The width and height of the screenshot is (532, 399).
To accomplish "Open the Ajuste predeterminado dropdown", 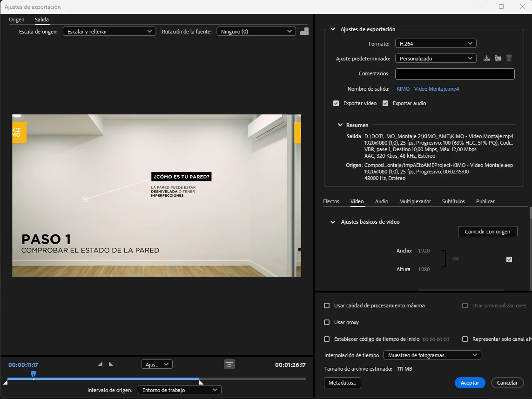I will [436, 58].
